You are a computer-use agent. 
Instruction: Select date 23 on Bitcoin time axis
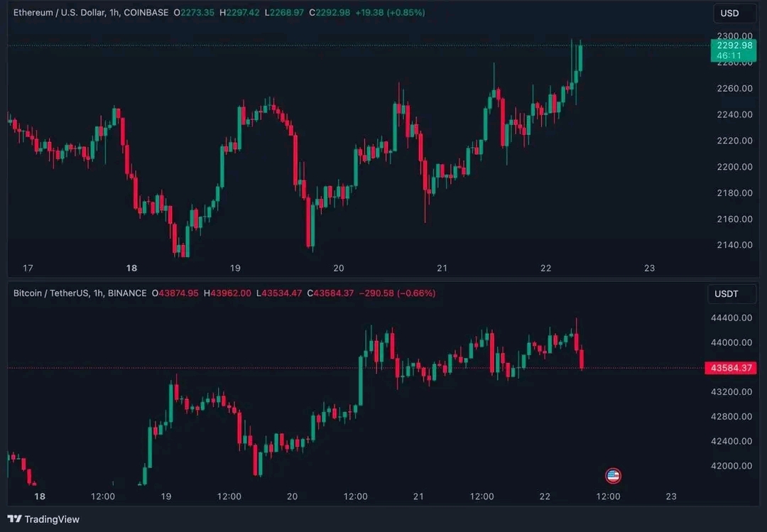tap(670, 496)
